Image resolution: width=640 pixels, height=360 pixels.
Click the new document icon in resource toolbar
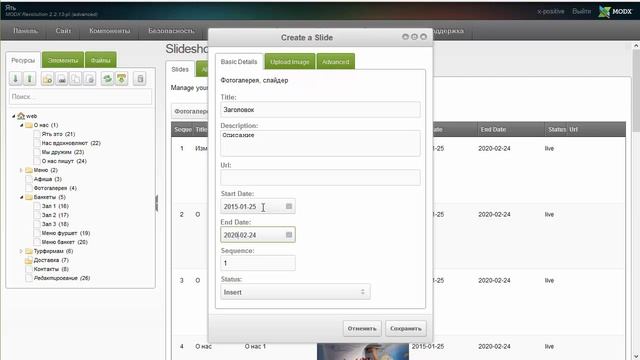pos(47,78)
